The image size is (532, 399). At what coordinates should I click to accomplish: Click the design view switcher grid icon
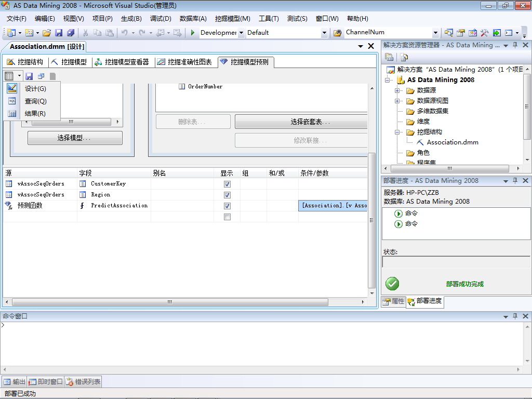(9, 76)
